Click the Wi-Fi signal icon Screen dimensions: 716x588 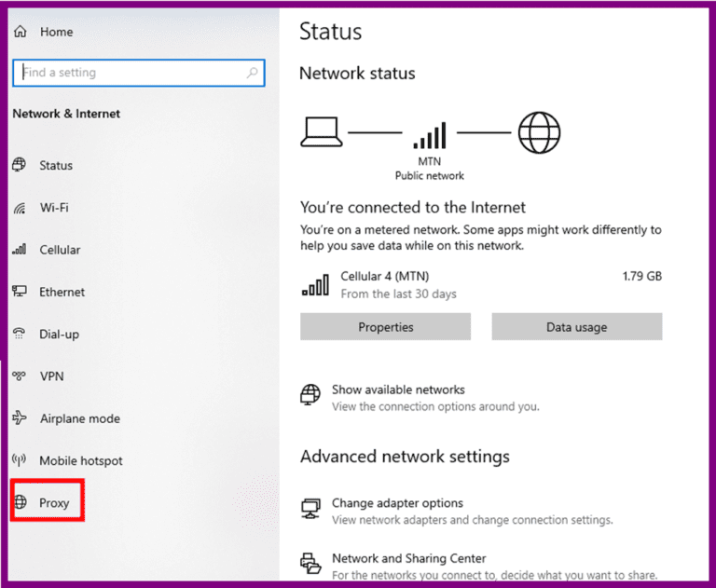20,208
